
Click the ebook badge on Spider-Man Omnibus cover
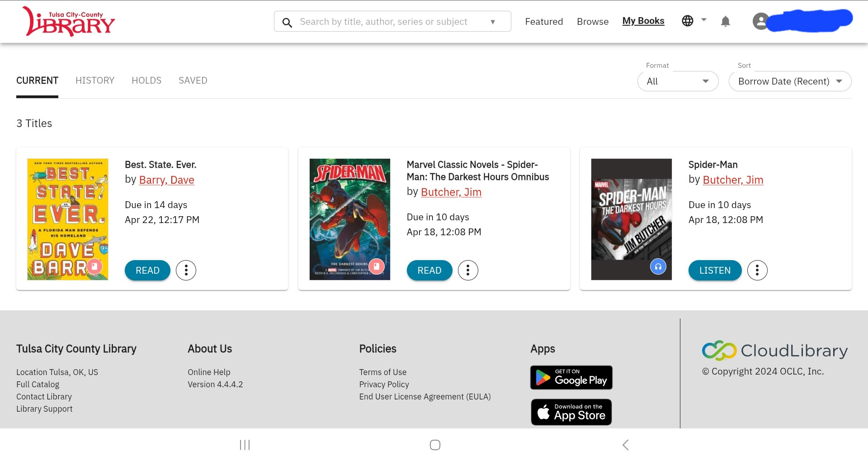(x=377, y=266)
